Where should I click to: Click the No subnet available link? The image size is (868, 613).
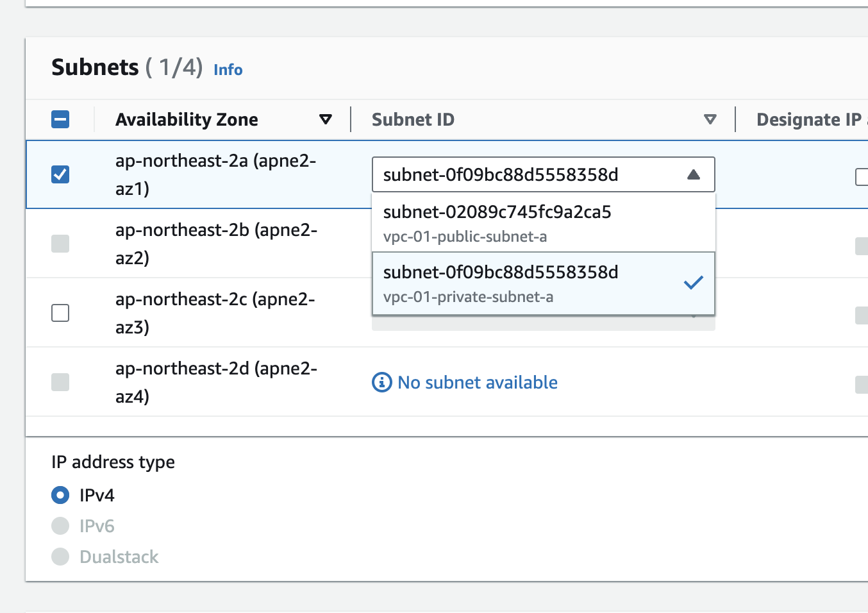[477, 382]
